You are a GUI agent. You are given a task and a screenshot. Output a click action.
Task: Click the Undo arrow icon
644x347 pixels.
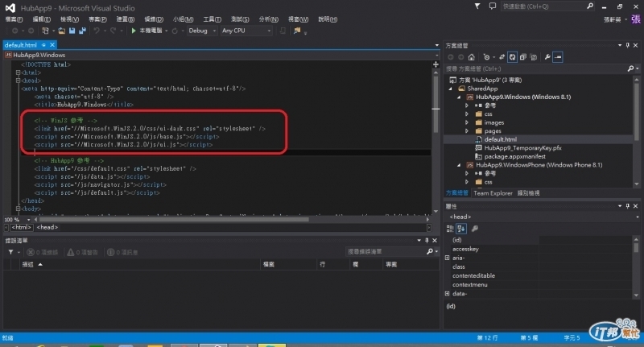click(97, 31)
